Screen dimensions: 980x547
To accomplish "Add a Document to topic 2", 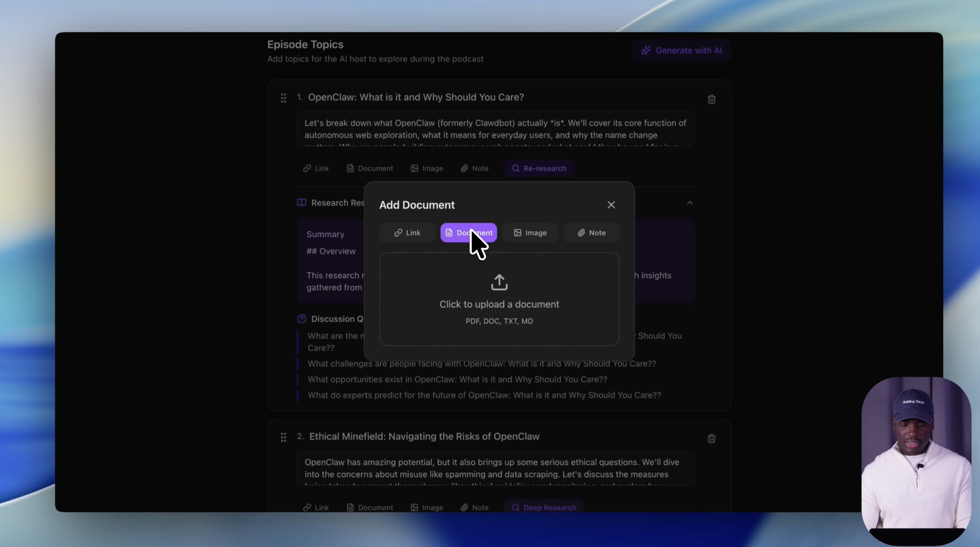I will tap(370, 507).
